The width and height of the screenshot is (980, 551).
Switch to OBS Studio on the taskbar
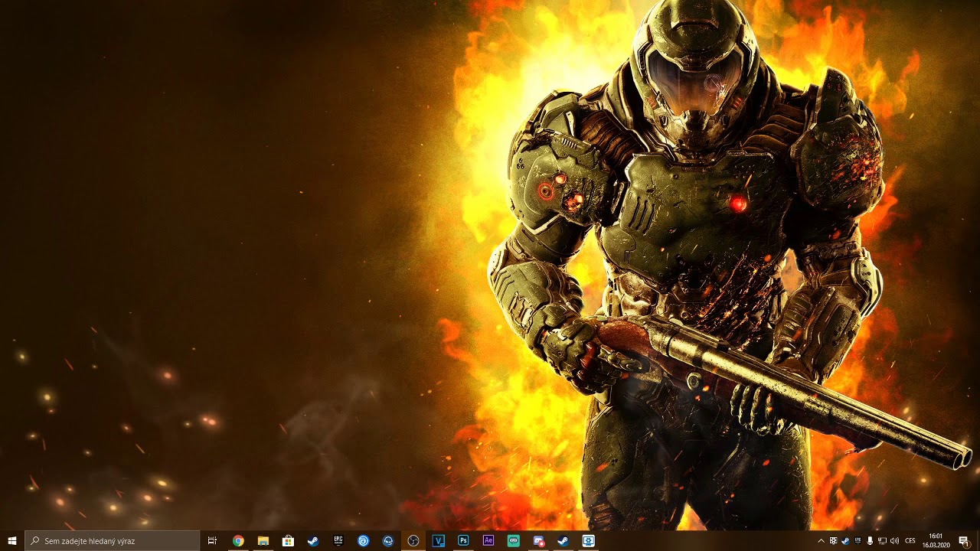tap(413, 541)
